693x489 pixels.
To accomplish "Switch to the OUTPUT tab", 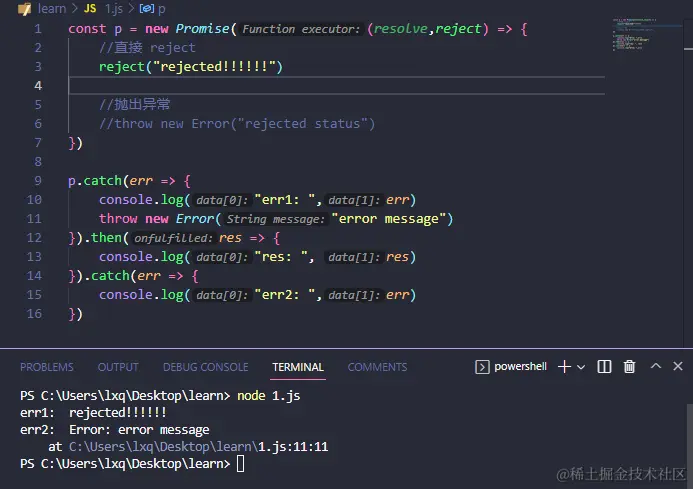I will point(118,367).
